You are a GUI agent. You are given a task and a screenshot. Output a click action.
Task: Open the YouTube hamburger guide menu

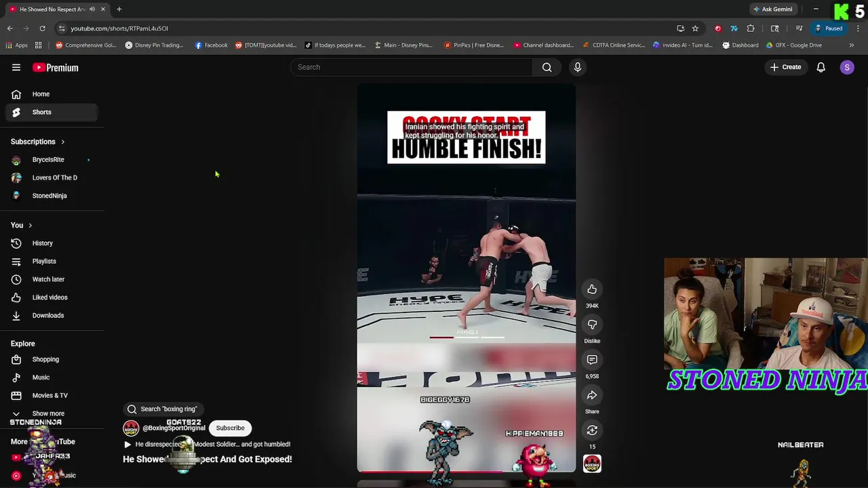point(16,67)
